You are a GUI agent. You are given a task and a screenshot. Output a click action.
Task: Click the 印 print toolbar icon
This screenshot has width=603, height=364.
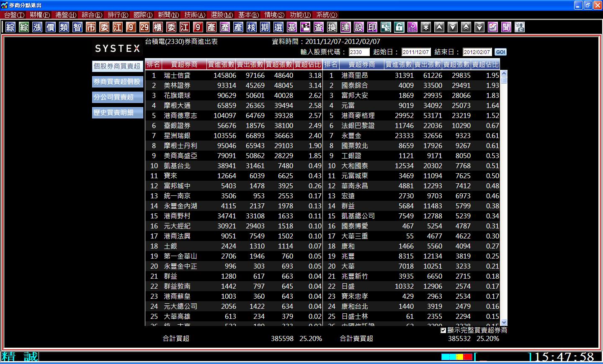(372, 27)
